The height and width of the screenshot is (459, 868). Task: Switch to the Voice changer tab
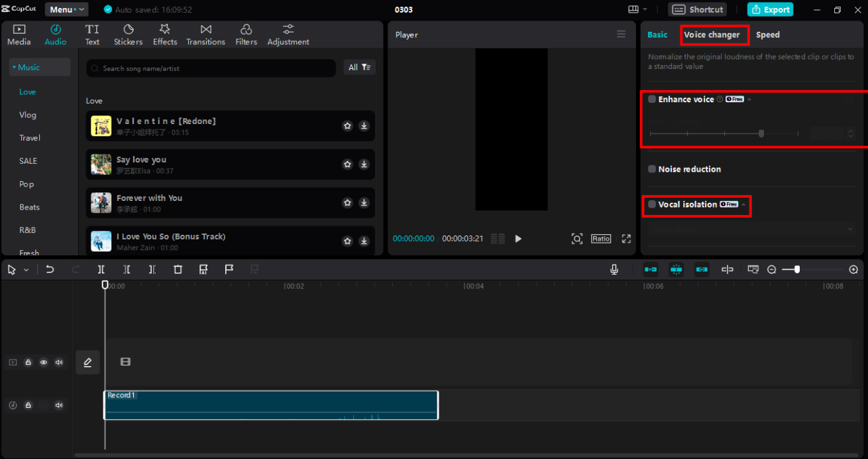712,34
